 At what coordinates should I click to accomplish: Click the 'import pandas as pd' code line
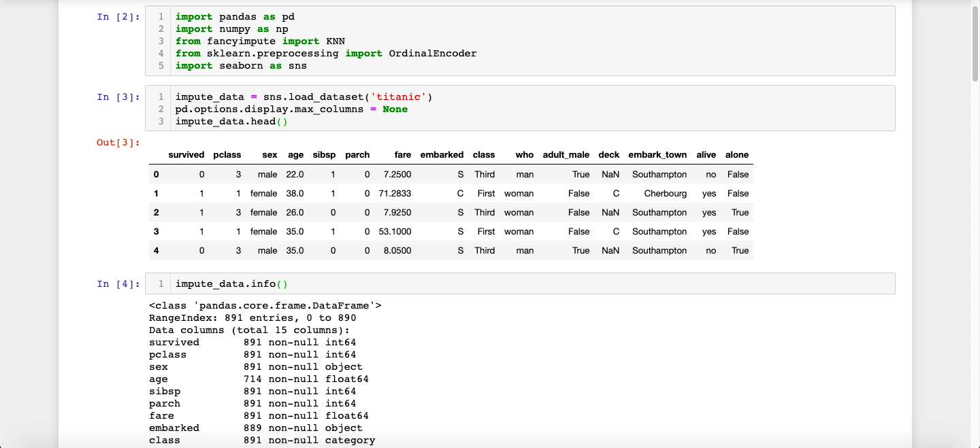235,16
